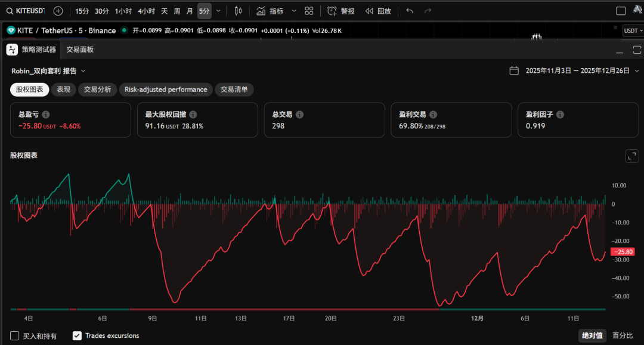Open the layout templates grid icon
The height and width of the screenshot is (345, 644).
309,11
